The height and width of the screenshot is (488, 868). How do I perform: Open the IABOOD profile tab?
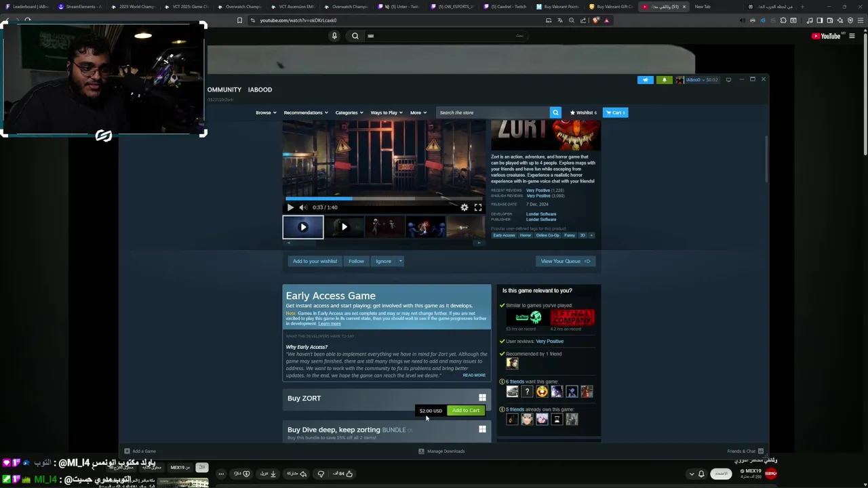point(260,89)
